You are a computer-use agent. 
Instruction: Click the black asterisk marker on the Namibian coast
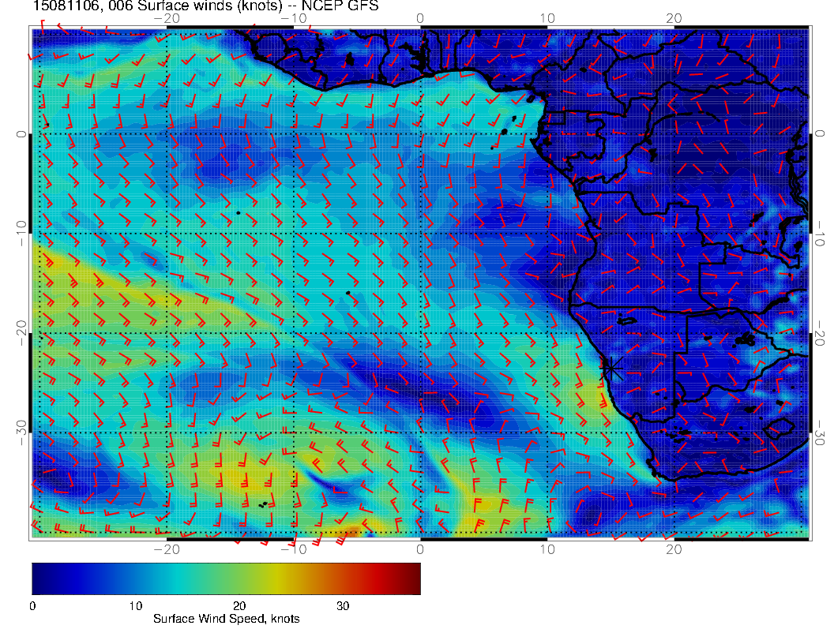click(611, 367)
